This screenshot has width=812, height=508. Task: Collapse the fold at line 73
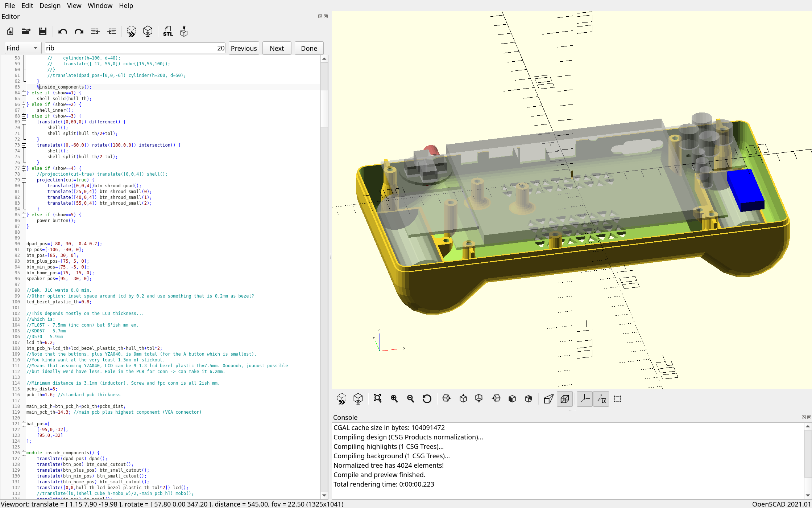point(24,145)
